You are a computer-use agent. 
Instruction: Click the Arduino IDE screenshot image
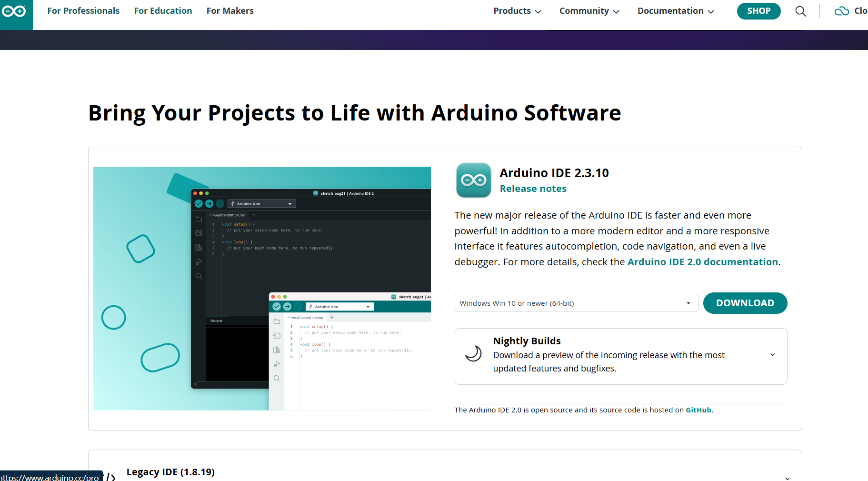click(x=262, y=288)
